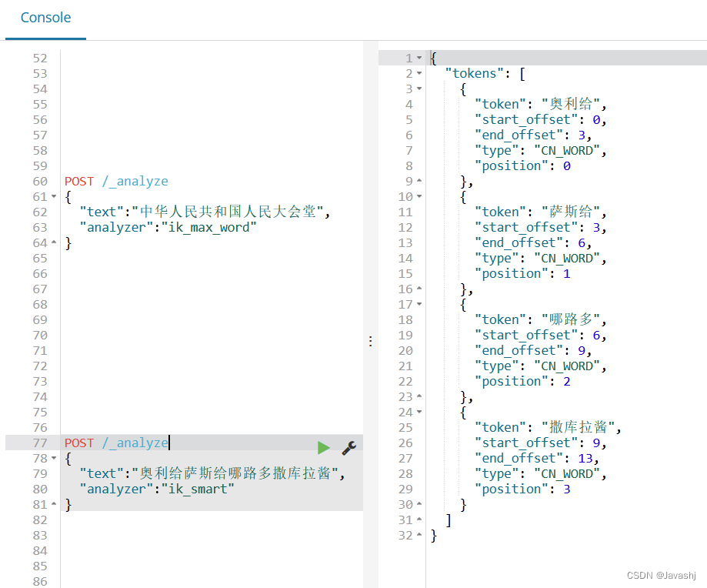Collapse the second token object at line 10

(x=419, y=196)
